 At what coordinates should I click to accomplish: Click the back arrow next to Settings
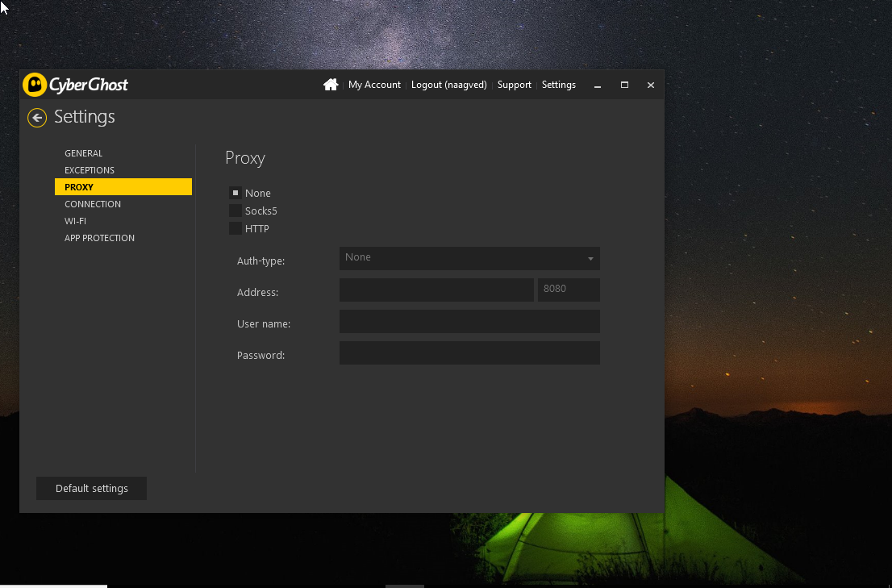(x=37, y=118)
